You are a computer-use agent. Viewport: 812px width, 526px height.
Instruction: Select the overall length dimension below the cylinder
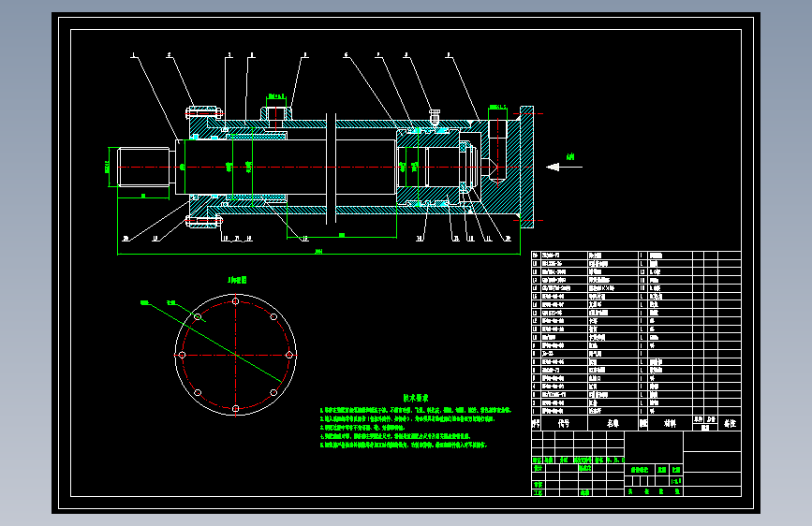319,253
